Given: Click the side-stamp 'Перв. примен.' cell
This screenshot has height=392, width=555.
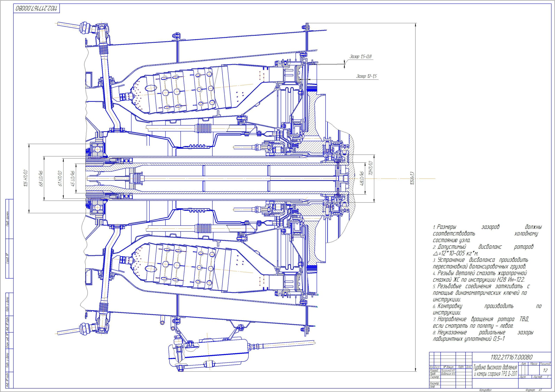Looking at the screenshot, I should [x=8, y=219].
